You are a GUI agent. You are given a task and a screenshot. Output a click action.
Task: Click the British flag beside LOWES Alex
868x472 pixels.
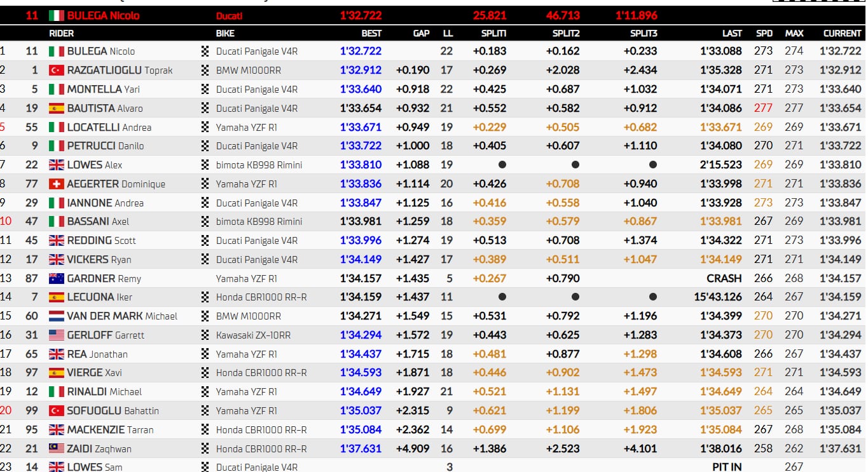[x=57, y=165]
